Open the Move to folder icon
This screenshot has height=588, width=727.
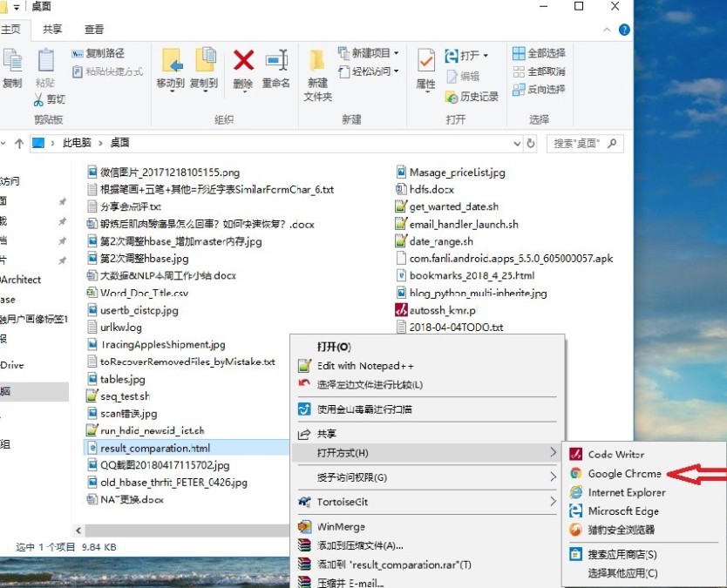coord(172,60)
